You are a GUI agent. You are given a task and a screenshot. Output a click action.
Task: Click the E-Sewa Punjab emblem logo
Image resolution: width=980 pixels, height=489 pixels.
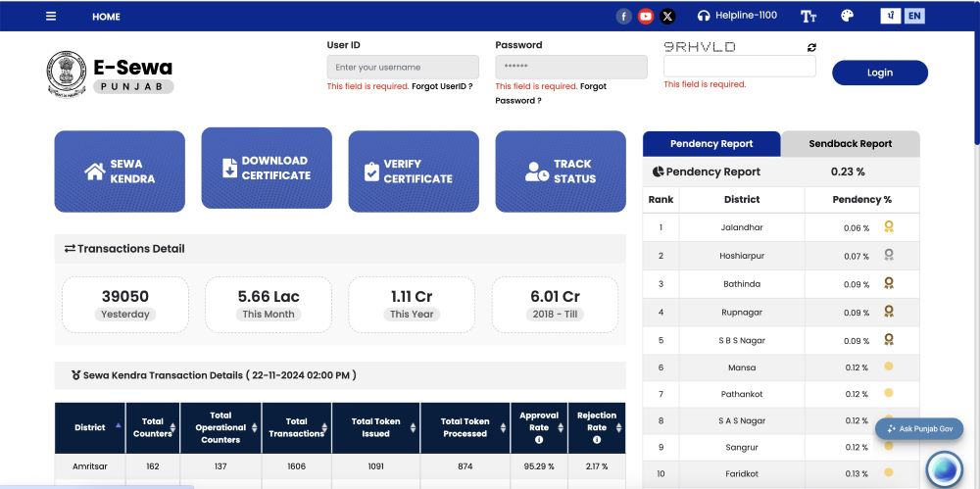(67, 73)
